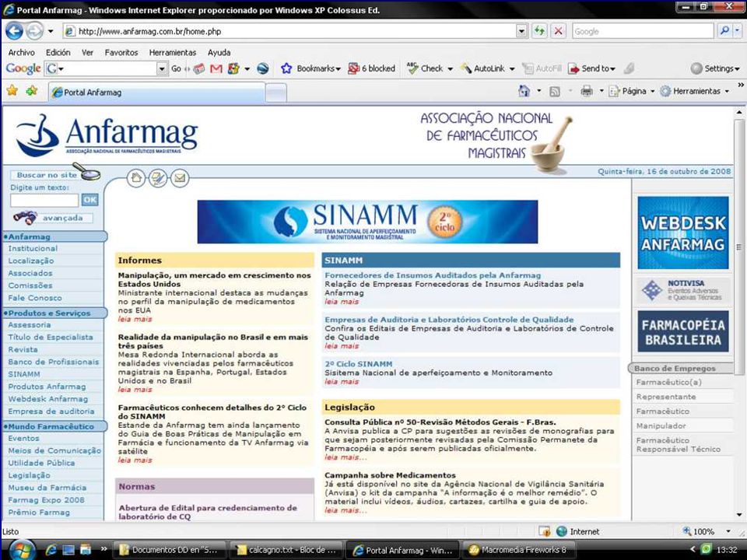Open the Fale Conosco sidebar link

(35, 298)
